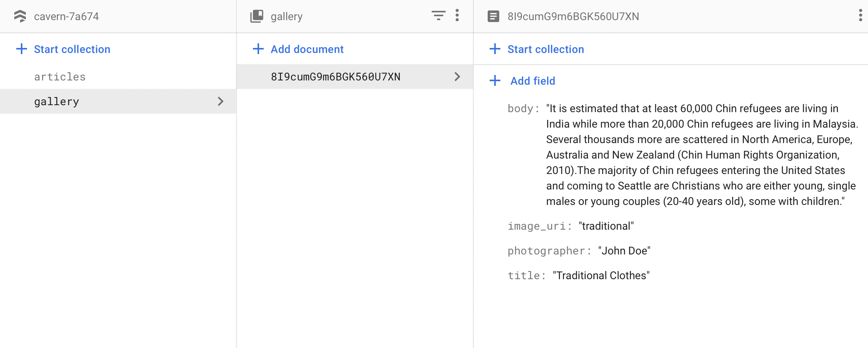Start collection under the document panel
The height and width of the screenshot is (348, 868).
coord(537,49)
